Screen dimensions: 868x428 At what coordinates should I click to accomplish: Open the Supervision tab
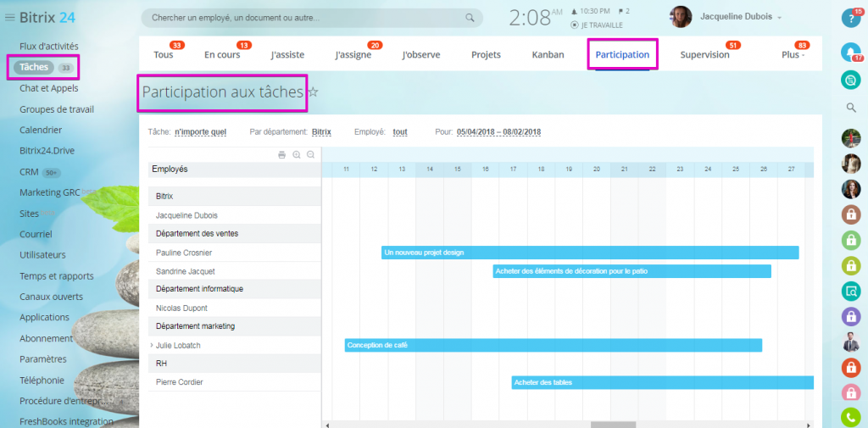[704, 55]
